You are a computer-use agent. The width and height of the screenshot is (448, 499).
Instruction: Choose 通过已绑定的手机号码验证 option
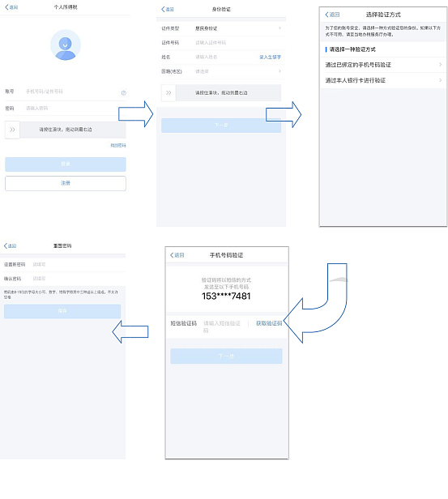click(383, 65)
